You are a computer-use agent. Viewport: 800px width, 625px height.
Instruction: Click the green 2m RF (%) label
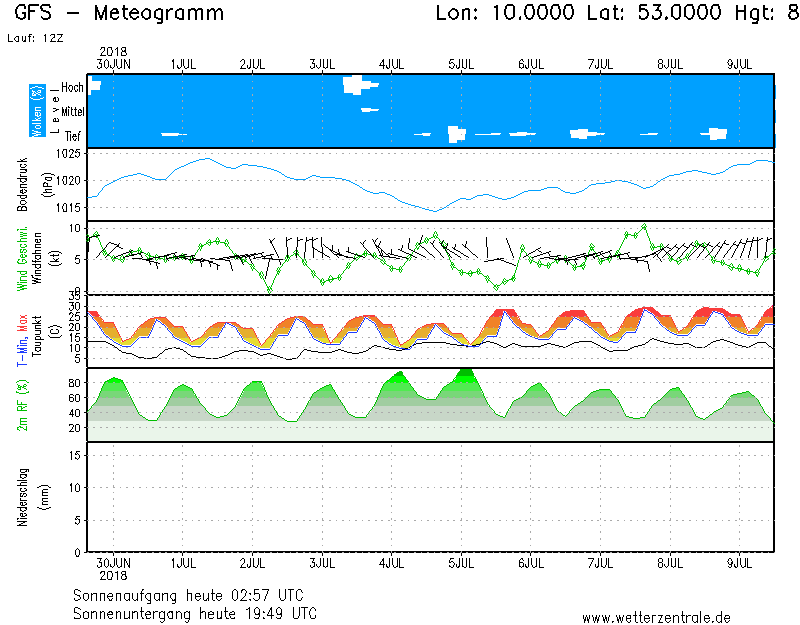tap(22, 405)
